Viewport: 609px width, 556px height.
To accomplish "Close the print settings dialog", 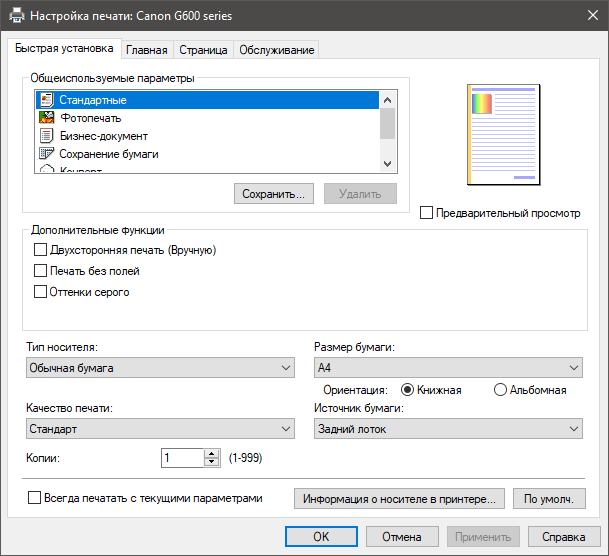I will [593, 16].
